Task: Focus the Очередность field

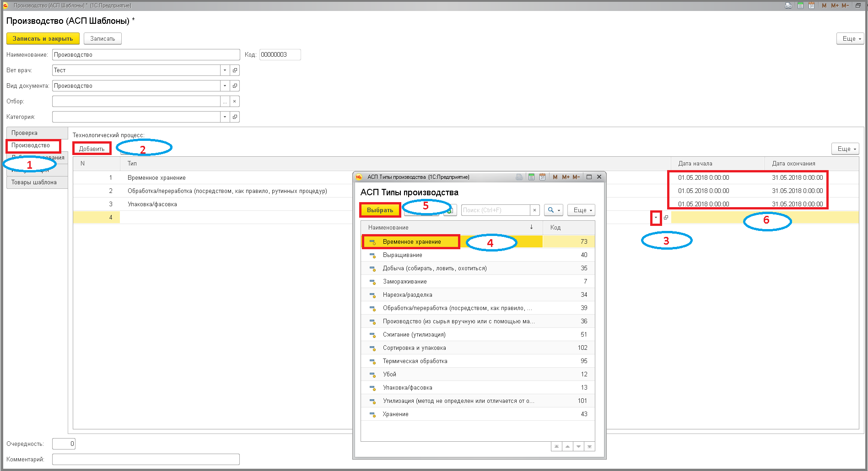Action: coord(64,444)
